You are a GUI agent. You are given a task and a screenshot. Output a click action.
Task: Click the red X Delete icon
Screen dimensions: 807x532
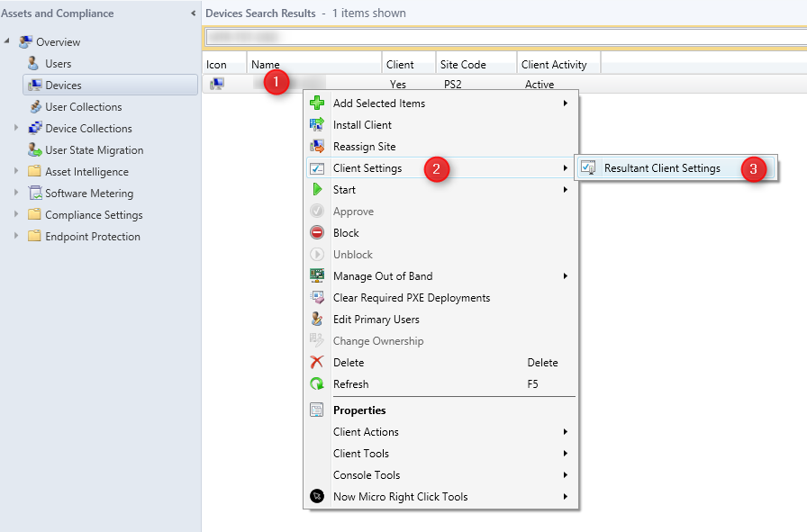pos(316,362)
